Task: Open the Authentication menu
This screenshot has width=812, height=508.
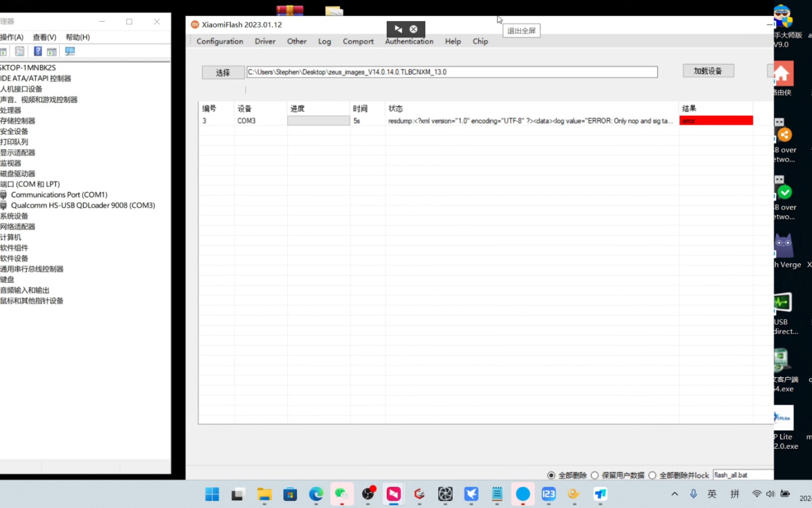Action: pos(409,41)
